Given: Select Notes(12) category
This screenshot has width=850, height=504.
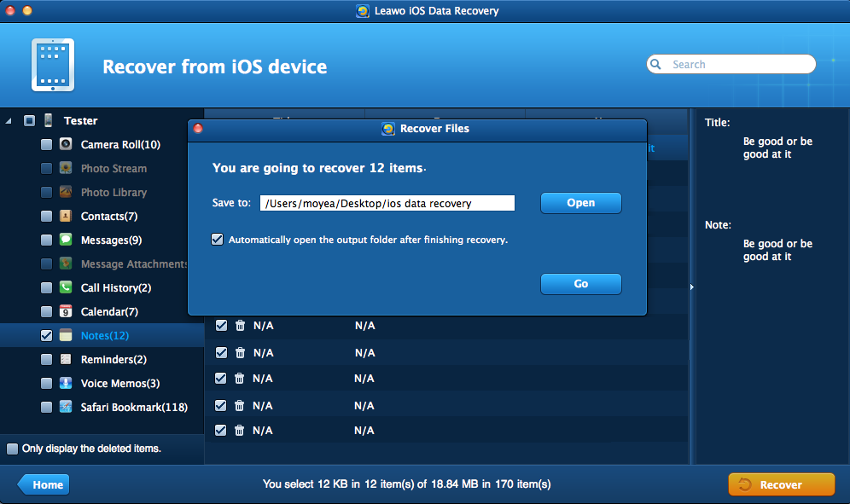Looking at the screenshot, I should point(105,335).
